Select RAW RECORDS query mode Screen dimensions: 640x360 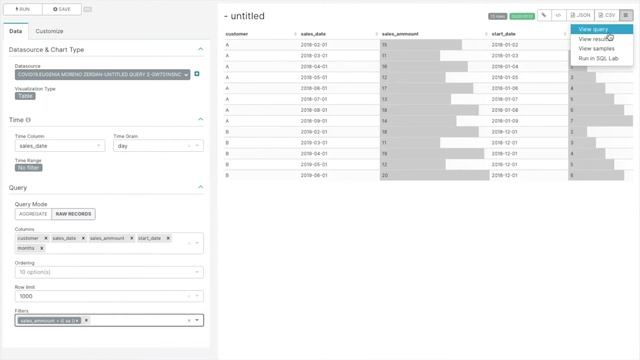coord(73,214)
